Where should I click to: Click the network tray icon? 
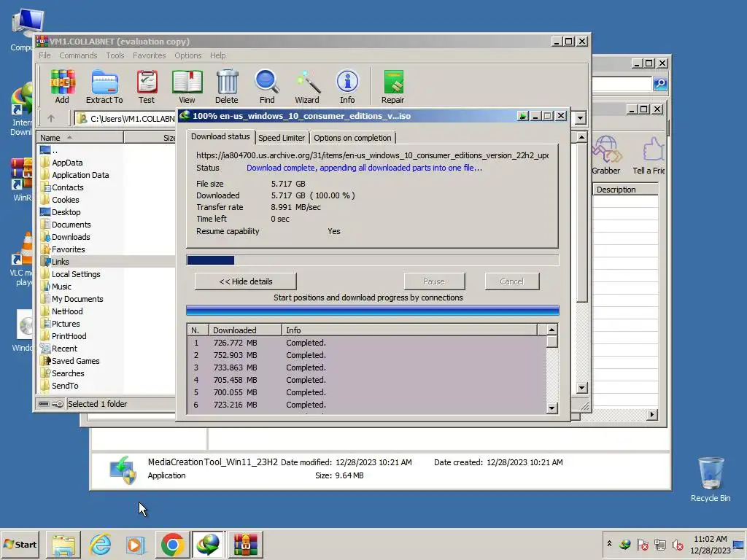[659, 545]
